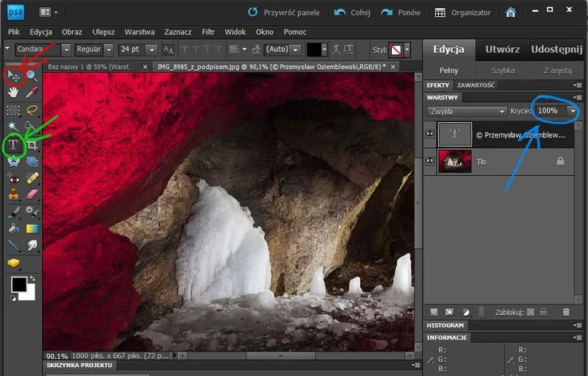The image size is (588, 376).
Task: Hide the Przemysław Oziemblewski text layer
Action: coord(430,134)
